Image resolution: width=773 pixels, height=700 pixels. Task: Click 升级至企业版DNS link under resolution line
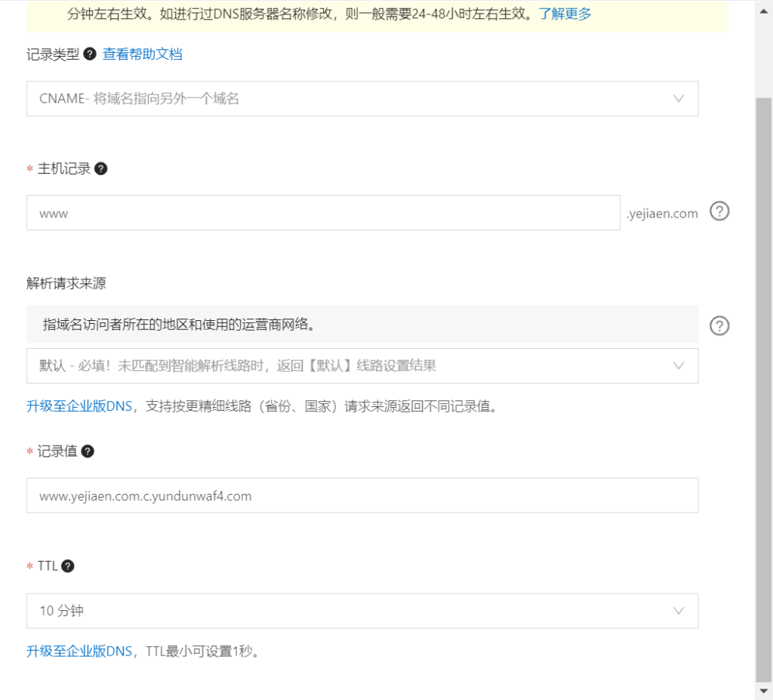79,406
